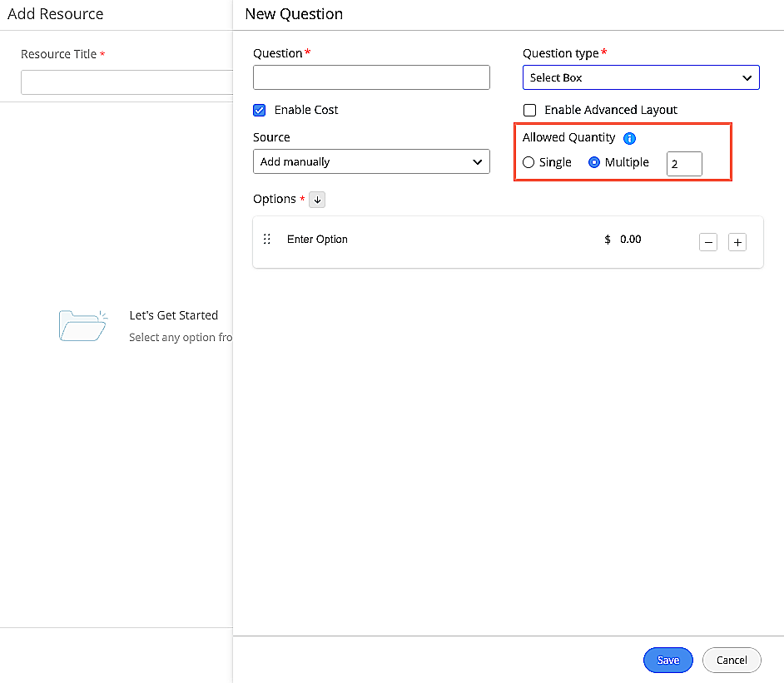784x683 pixels.
Task: Select the Single radio button
Action: [x=528, y=162]
